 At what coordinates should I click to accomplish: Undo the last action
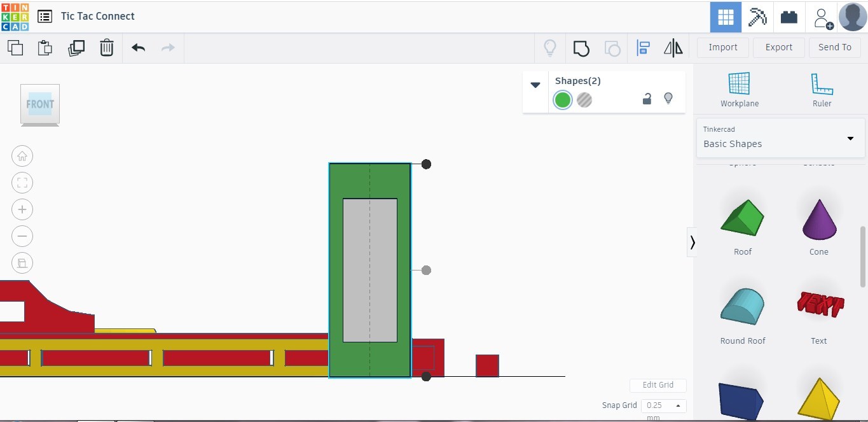[138, 48]
